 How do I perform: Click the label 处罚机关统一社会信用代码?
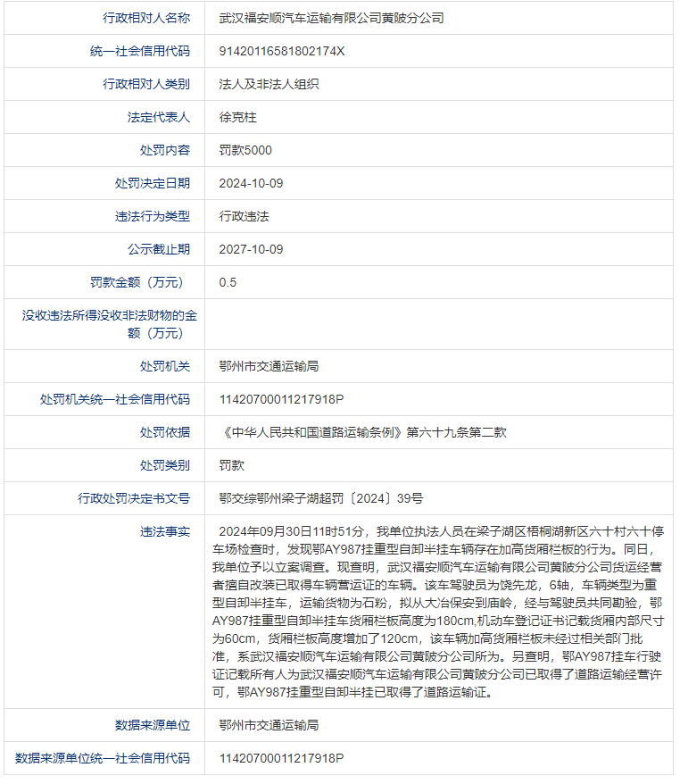click(x=115, y=399)
